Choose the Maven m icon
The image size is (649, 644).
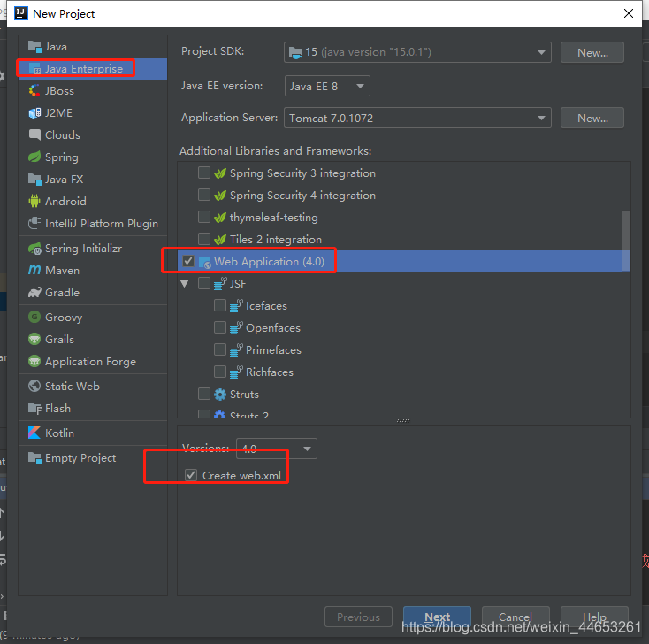34,270
